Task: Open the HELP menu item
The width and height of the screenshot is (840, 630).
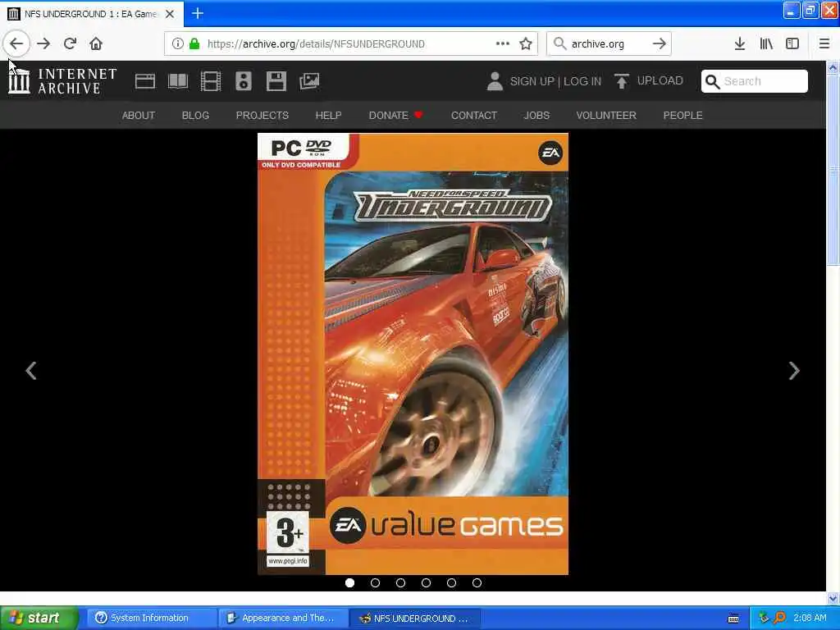Action: point(328,115)
